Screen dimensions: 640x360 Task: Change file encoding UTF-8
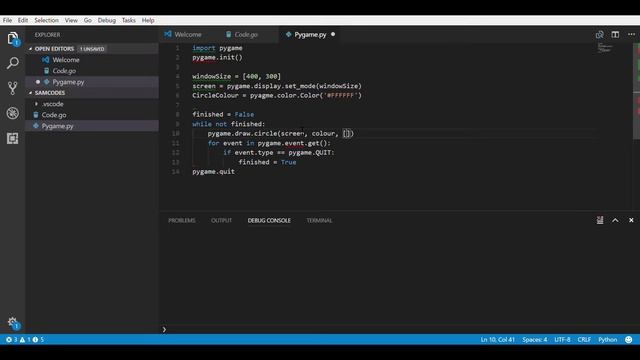click(x=562, y=340)
